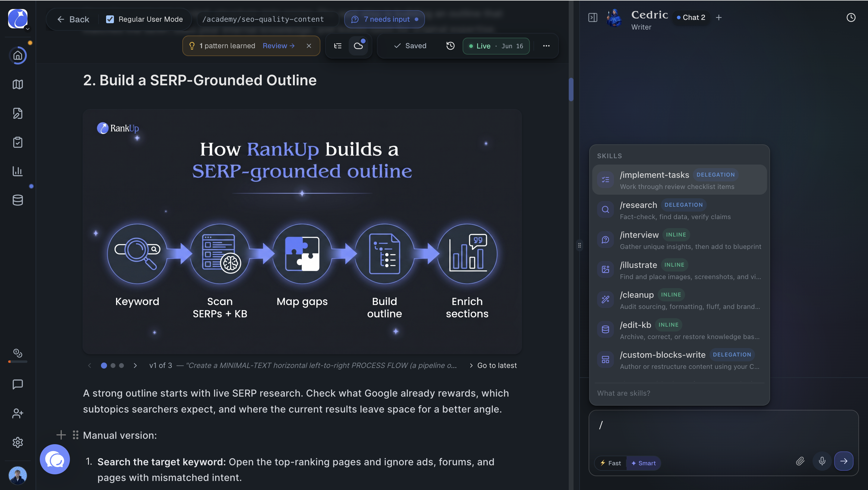Collapse the chat side panel icon
Image resolution: width=868 pixels, height=490 pixels.
pos(593,17)
